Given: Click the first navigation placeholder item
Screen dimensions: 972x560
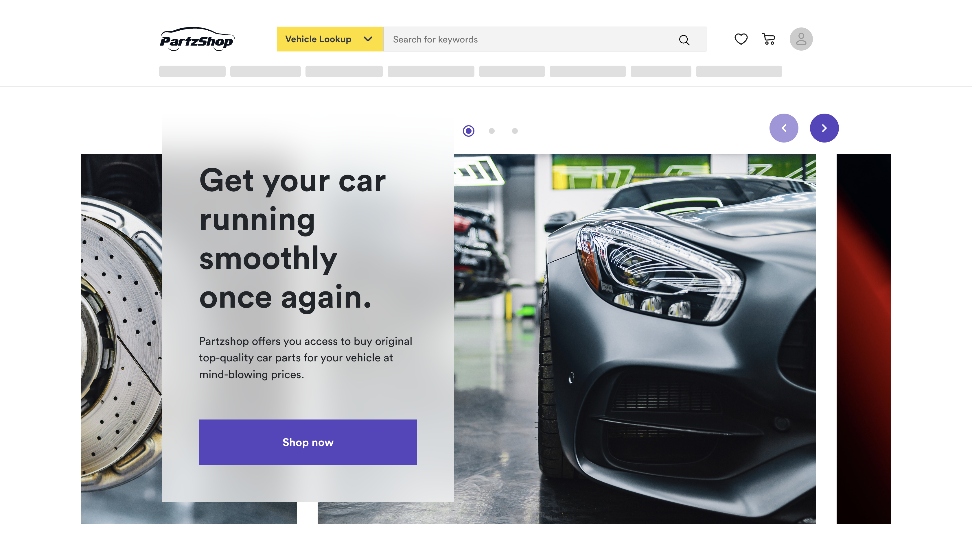Looking at the screenshot, I should point(192,71).
